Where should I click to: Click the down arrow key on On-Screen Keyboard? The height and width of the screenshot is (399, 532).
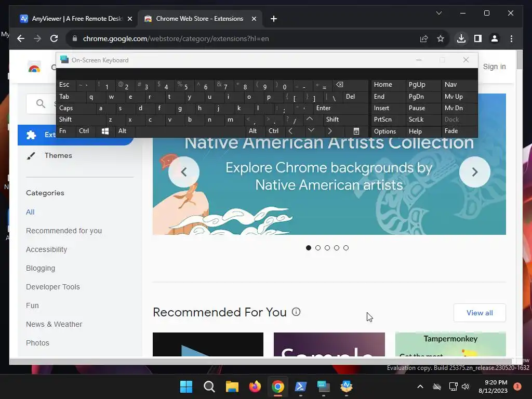click(311, 130)
